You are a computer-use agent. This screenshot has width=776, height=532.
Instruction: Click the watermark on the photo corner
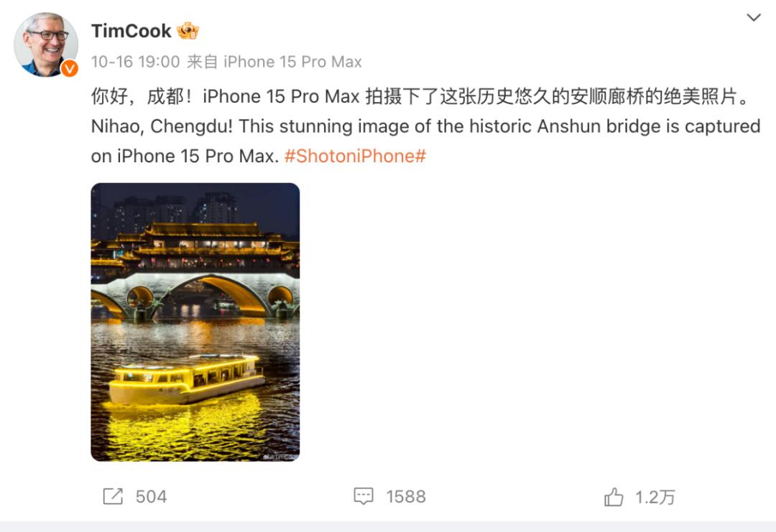280,457
